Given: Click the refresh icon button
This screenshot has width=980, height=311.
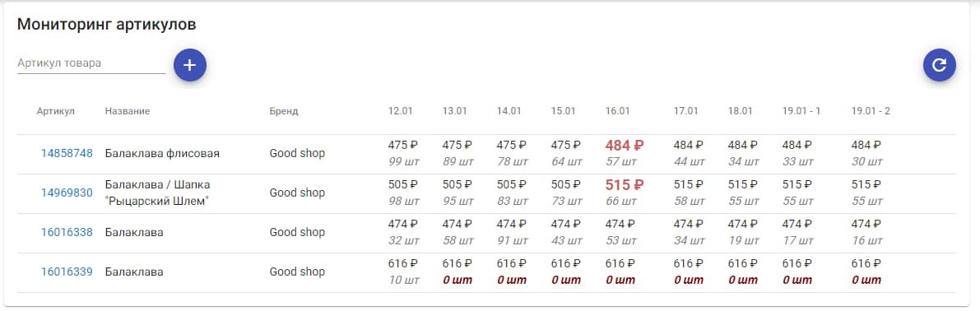Looking at the screenshot, I should [x=940, y=65].
